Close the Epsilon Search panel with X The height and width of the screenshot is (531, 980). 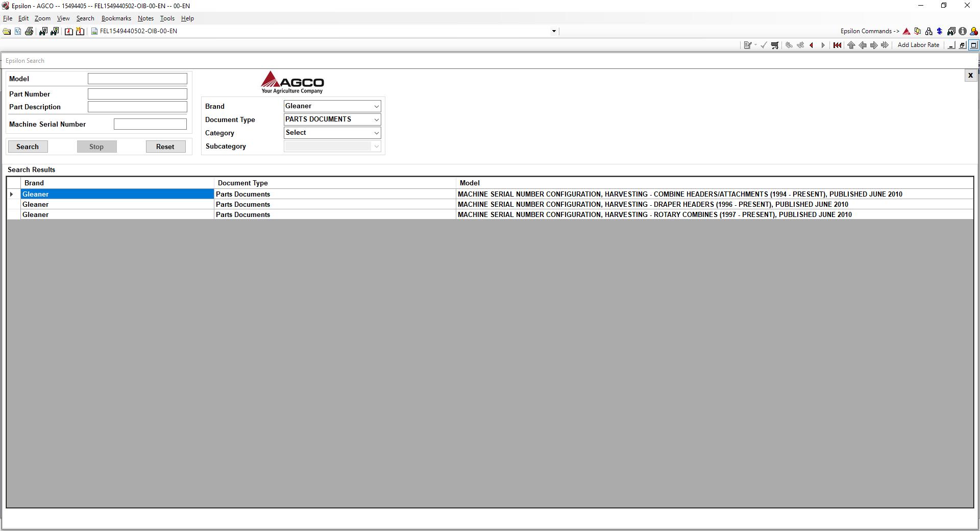970,76
